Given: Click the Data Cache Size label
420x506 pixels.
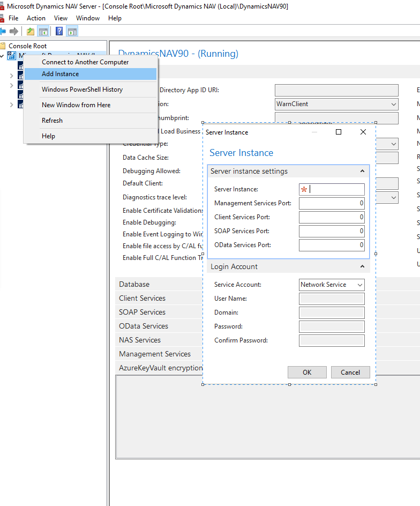Looking at the screenshot, I should coord(146,158).
